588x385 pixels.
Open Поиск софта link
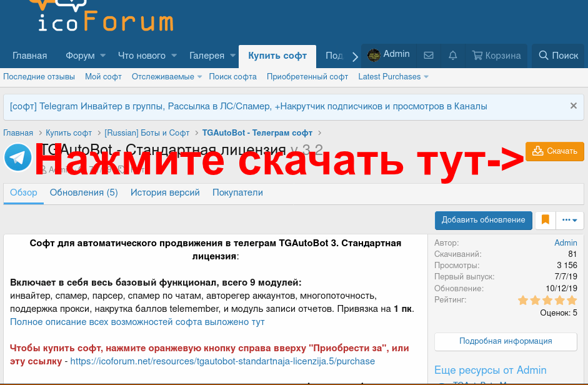[233, 76]
